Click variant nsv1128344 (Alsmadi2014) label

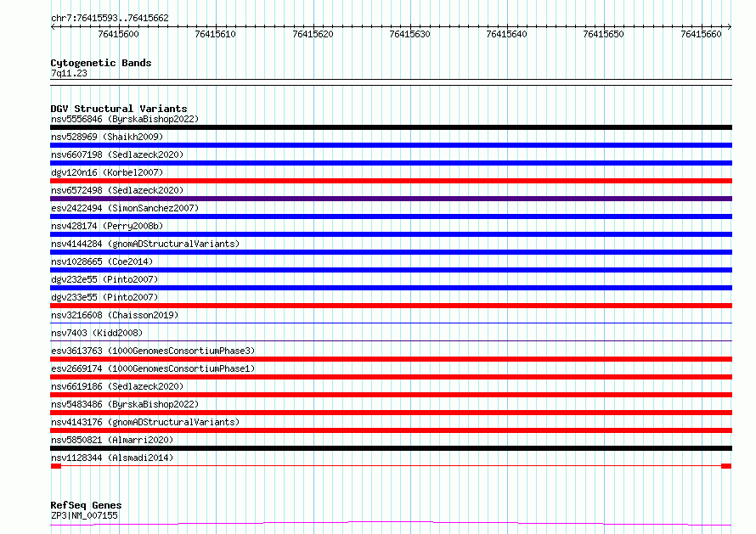[x=112, y=458]
